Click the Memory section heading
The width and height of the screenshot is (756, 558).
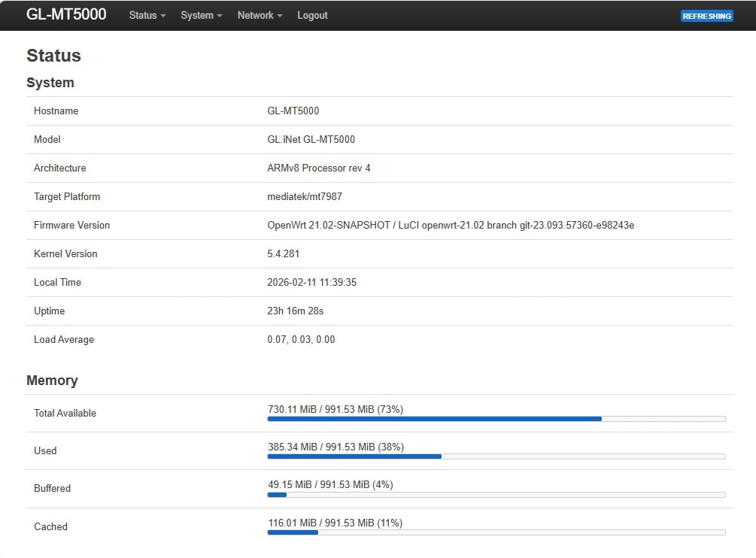pos(52,380)
